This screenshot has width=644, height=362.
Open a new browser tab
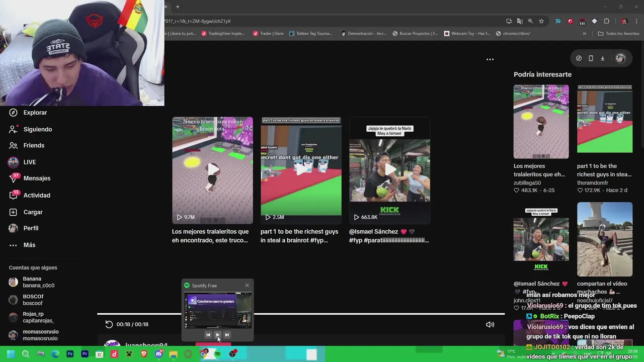point(178,7)
